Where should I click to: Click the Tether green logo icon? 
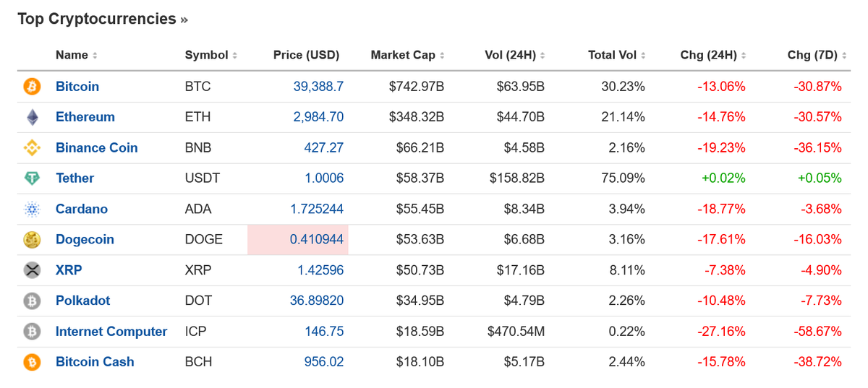point(32,178)
